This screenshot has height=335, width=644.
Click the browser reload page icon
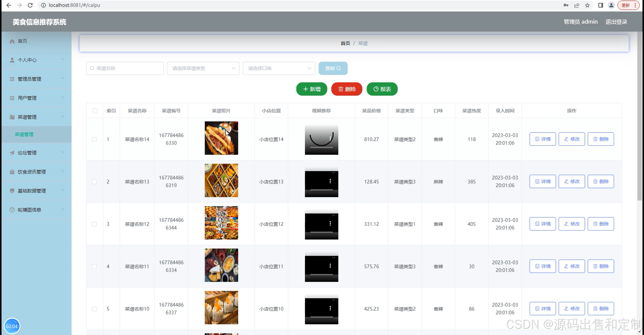pyautogui.click(x=30, y=5)
